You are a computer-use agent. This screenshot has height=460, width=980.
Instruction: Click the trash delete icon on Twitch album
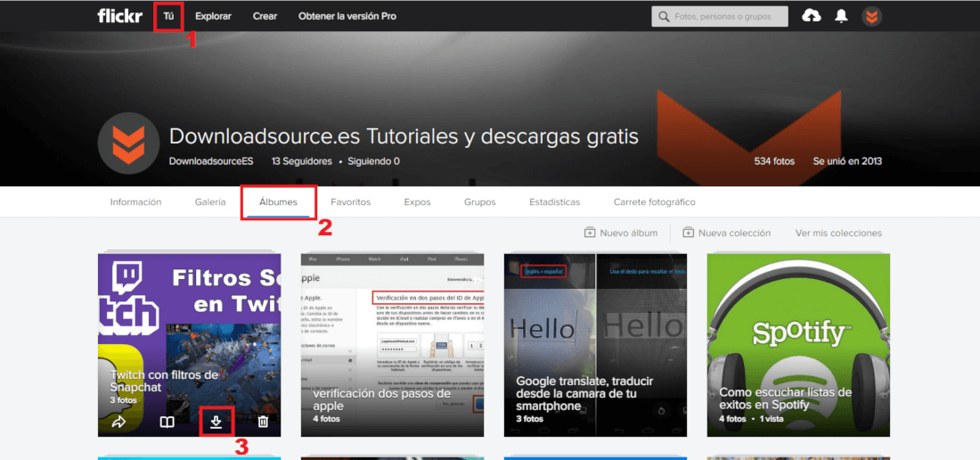263,422
